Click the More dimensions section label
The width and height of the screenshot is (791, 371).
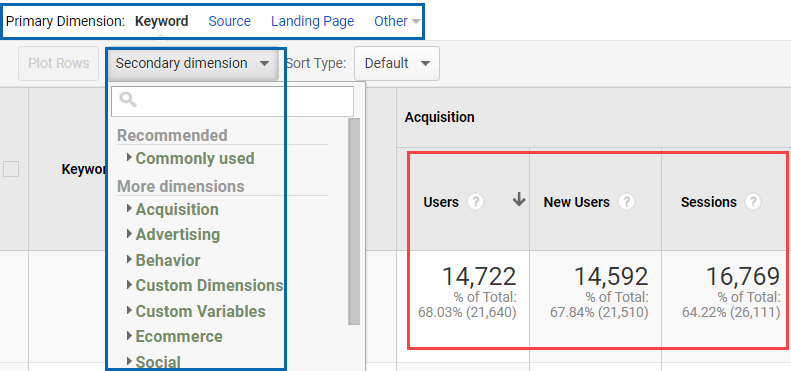click(x=181, y=186)
